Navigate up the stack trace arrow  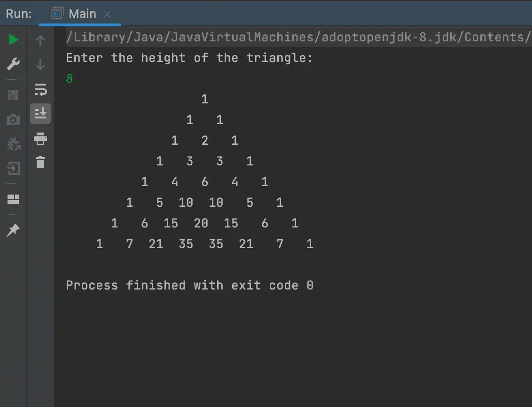click(x=40, y=40)
